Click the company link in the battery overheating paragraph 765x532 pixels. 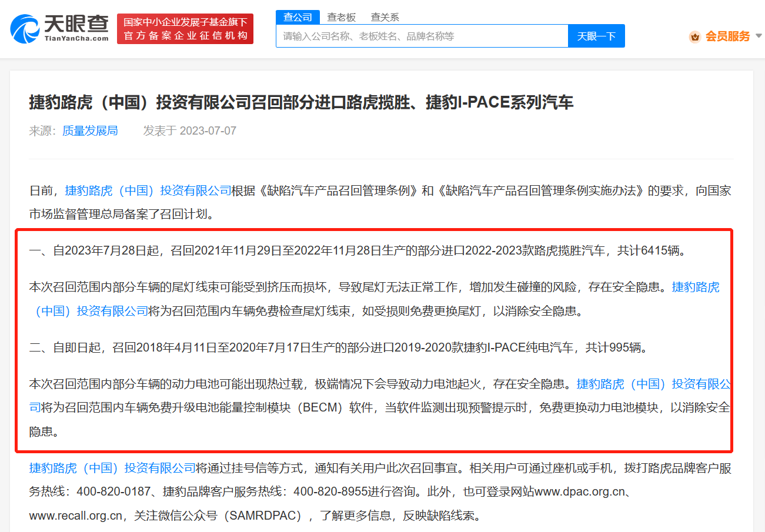tap(653, 384)
